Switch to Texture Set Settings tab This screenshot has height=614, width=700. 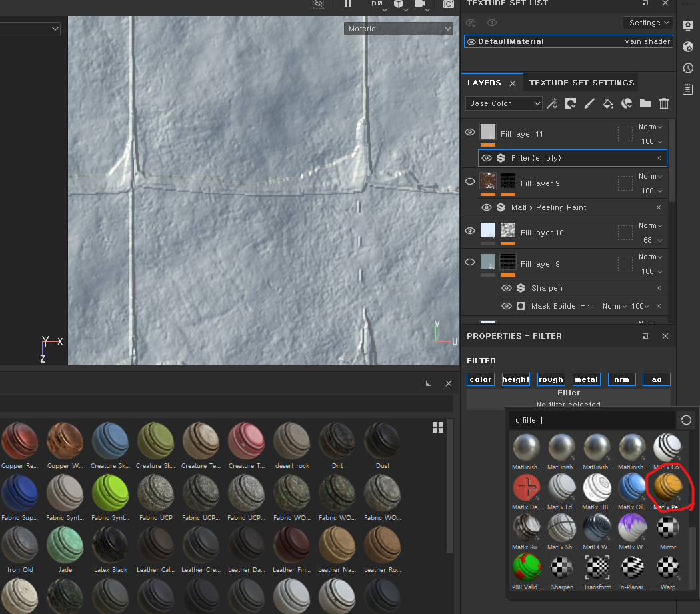[x=581, y=83]
